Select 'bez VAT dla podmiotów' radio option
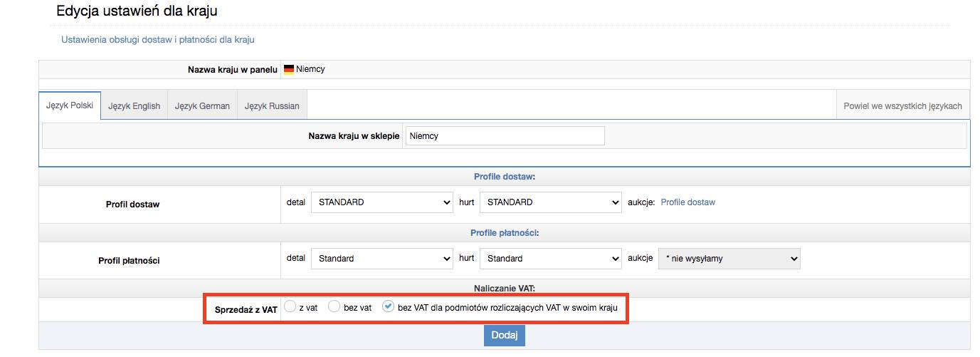Image resolution: width=980 pixels, height=357 pixels. 388,307
